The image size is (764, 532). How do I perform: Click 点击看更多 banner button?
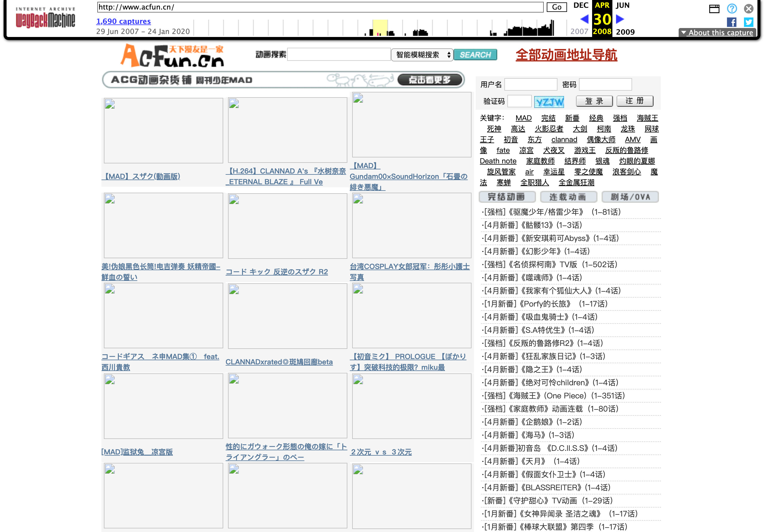430,80
